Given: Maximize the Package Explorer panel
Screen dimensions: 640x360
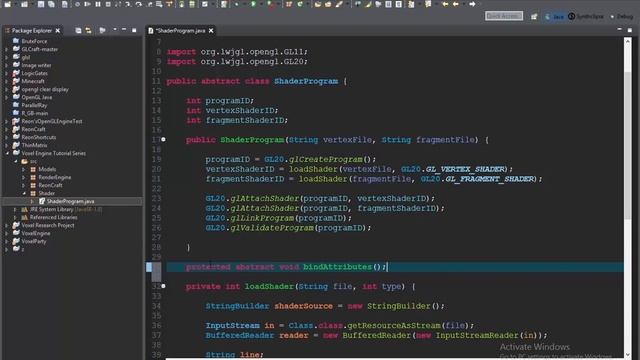Looking at the screenshot, I should coord(134,30).
